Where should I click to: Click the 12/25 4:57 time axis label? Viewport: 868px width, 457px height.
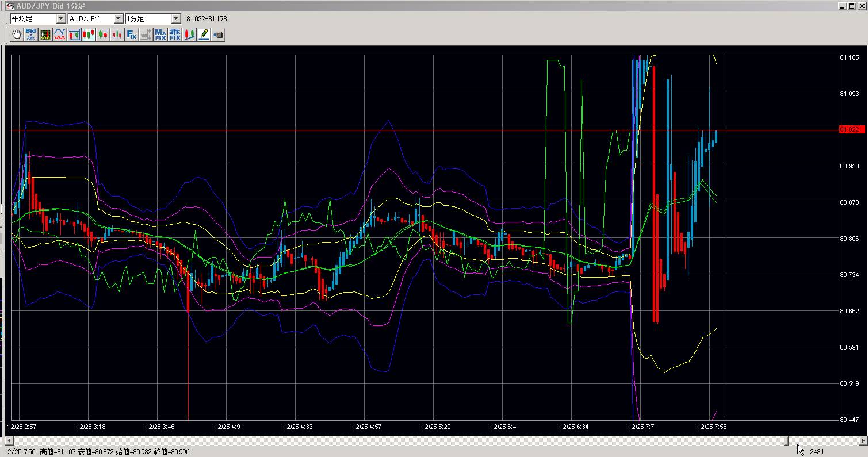[x=367, y=427]
